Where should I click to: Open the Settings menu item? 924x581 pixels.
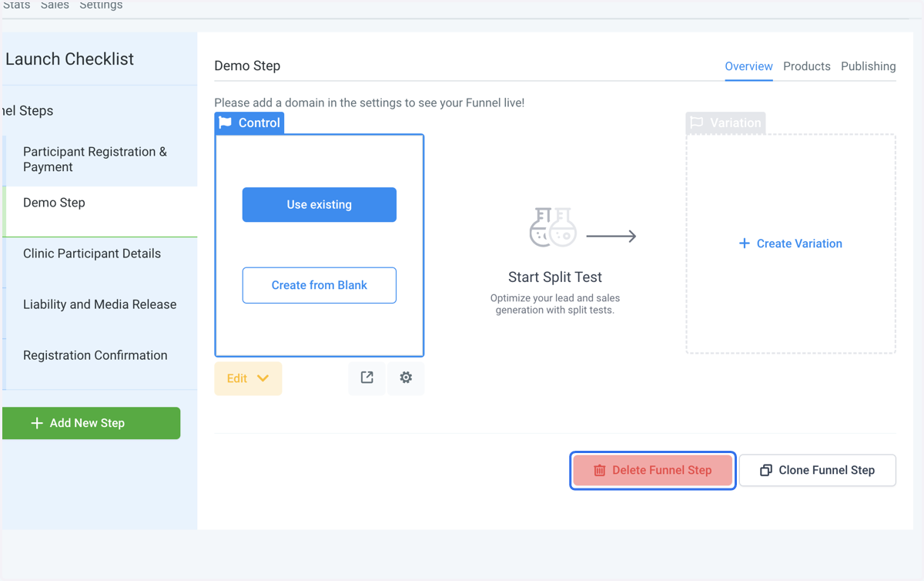click(x=101, y=5)
